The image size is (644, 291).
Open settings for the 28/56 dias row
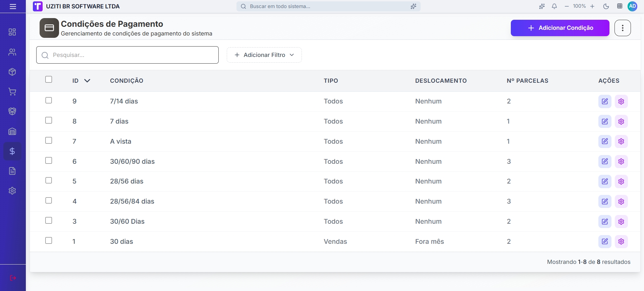point(621,181)
